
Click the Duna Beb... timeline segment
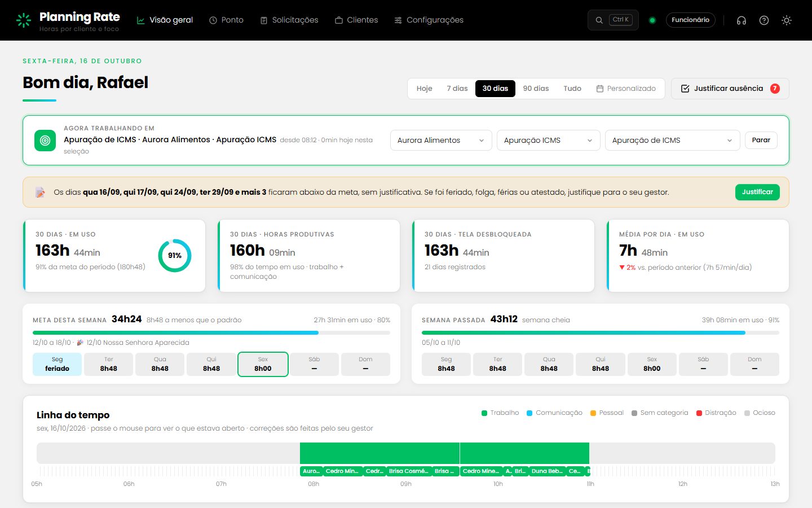coord(548,471)
